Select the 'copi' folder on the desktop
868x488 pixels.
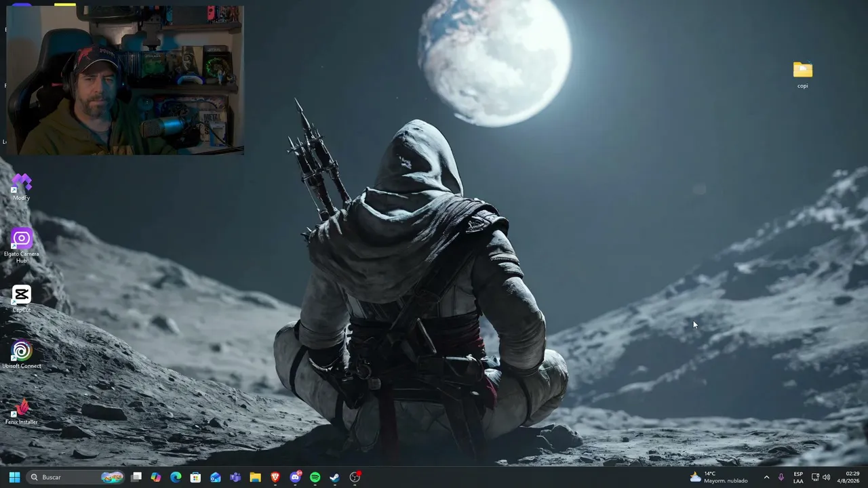(x=802, y=75)
